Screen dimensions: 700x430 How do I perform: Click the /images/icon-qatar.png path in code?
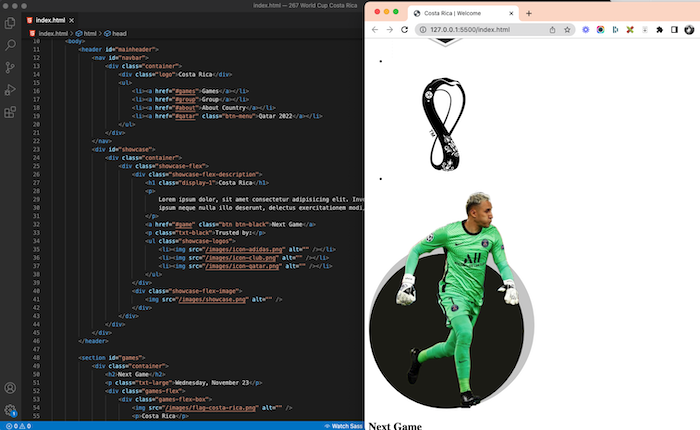242,266
